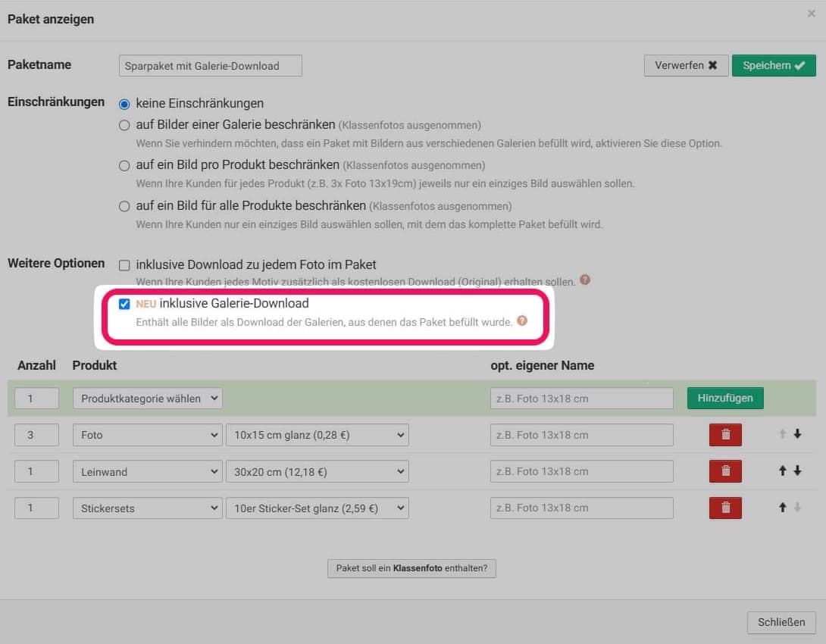Click the Paketname text field

[x=210, y=66]
